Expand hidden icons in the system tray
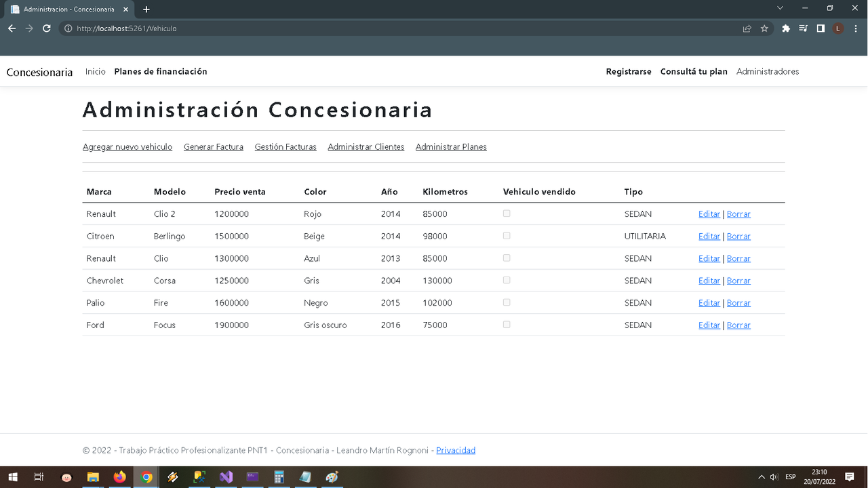The height and width of the screenshot is (488, 868). click(760, 476)
